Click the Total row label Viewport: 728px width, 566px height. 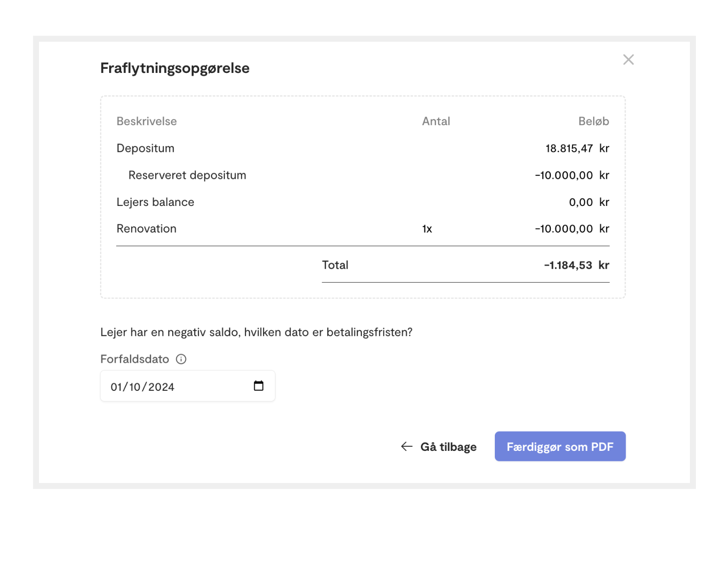point(335,265)
